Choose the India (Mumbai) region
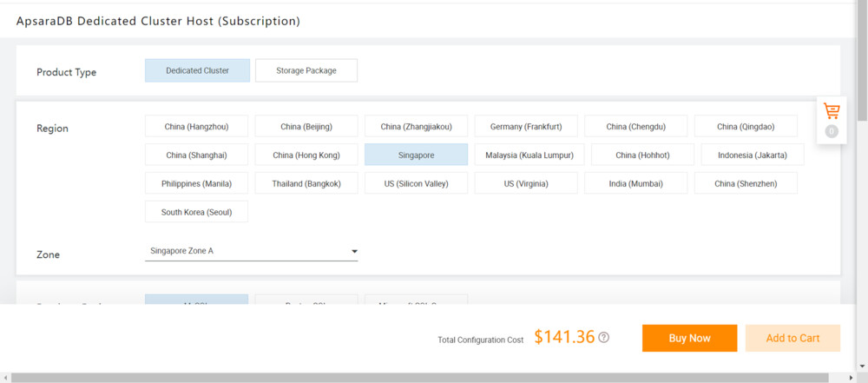 pyautogui.click(x=635, y=183)
